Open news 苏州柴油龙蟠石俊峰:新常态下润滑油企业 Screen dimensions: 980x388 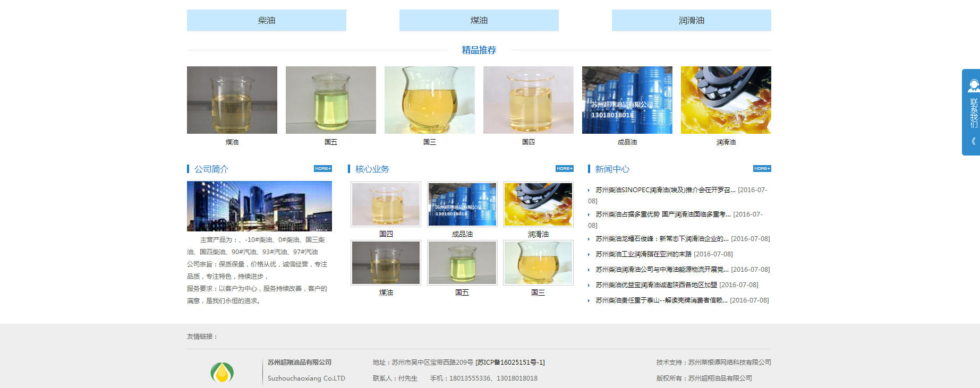(x=662, y=239)
